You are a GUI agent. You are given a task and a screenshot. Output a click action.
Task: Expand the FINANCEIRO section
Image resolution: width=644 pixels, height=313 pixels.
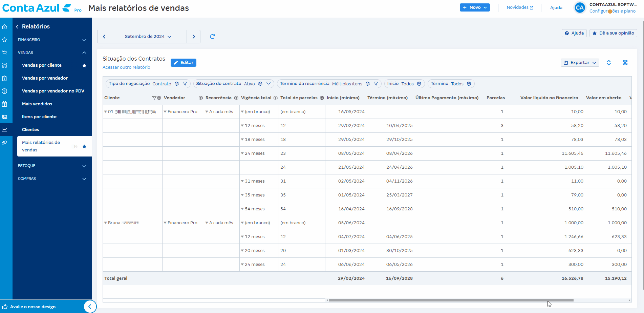pyautogui.click(x=52, y=40)
